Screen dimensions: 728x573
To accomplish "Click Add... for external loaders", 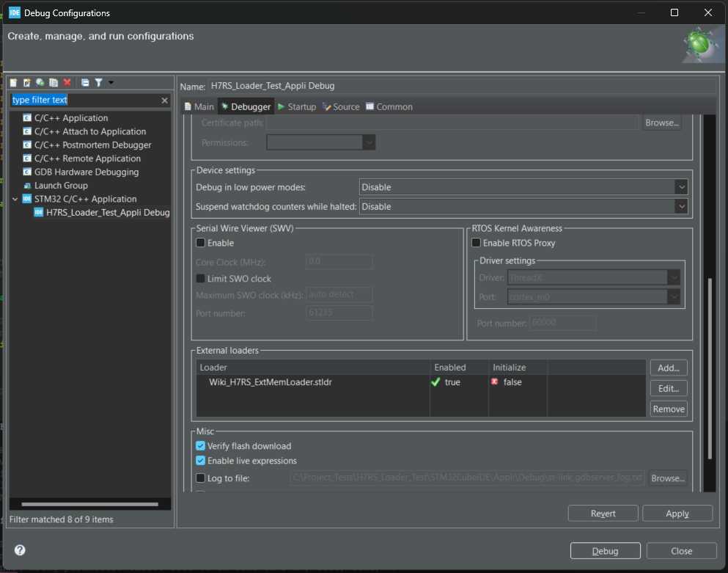I will (669, 368).
